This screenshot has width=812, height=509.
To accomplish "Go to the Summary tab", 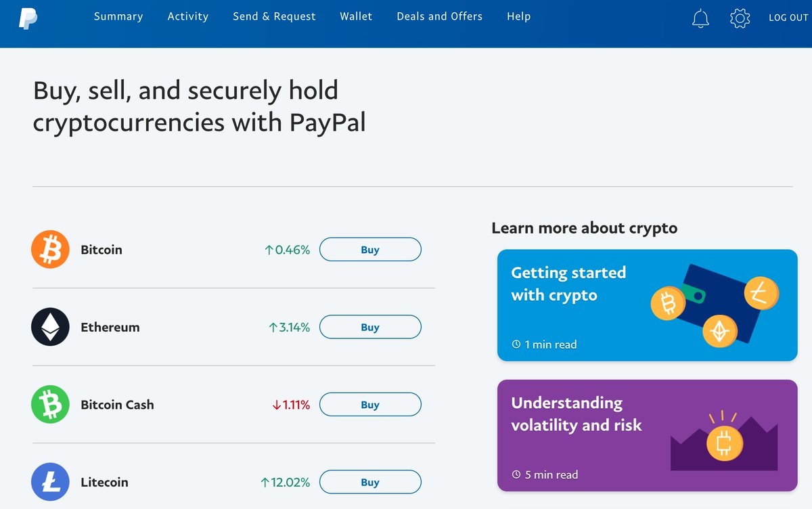I will [x=118, y=16].
